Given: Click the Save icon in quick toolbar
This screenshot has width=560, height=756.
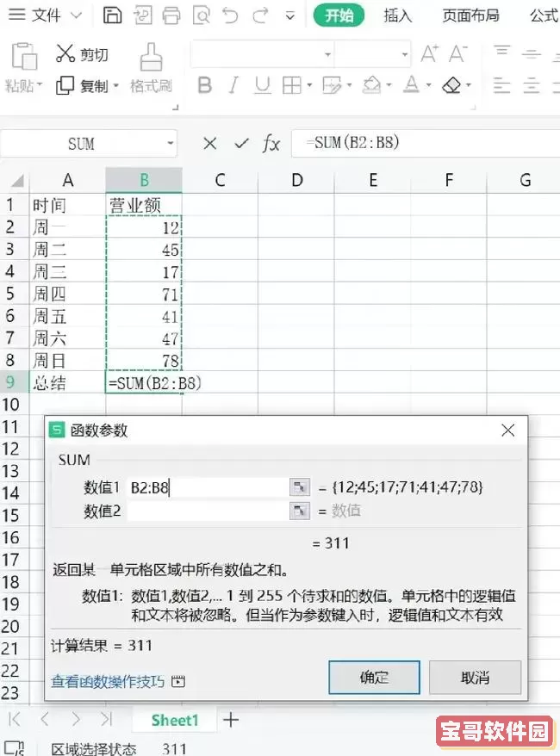Looking at the screenshot, I should pyautogui.click(x=112, y=15).
